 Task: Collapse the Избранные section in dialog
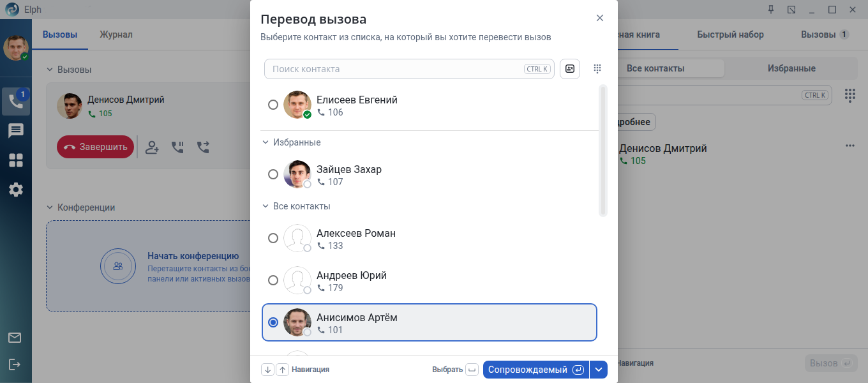[x=266, y=142]
